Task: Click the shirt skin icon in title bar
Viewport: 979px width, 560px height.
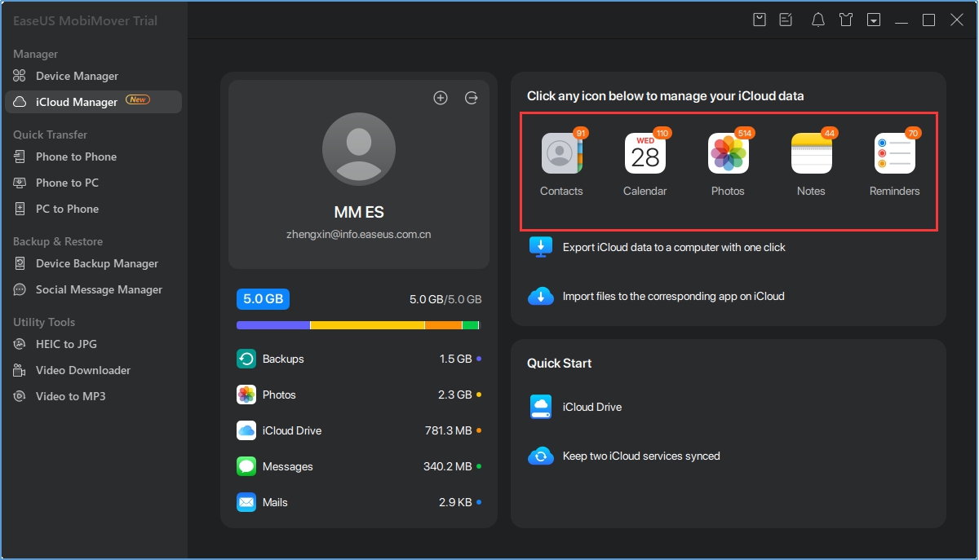Action: click(x=846, y=20)
